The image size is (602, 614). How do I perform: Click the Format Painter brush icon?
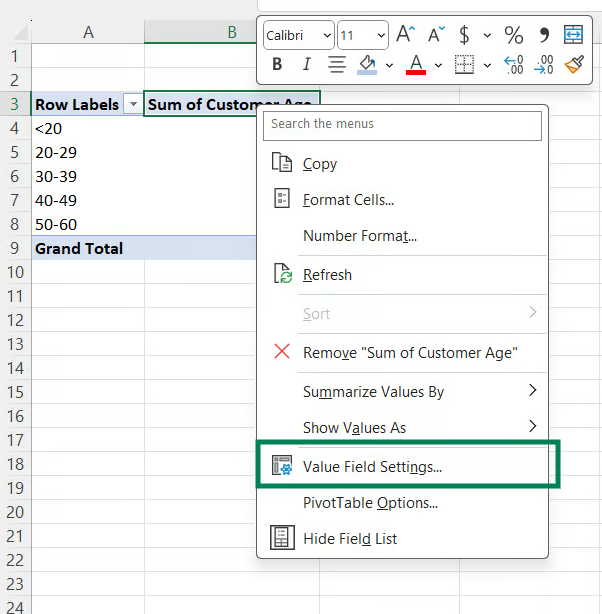click(573, 65)
